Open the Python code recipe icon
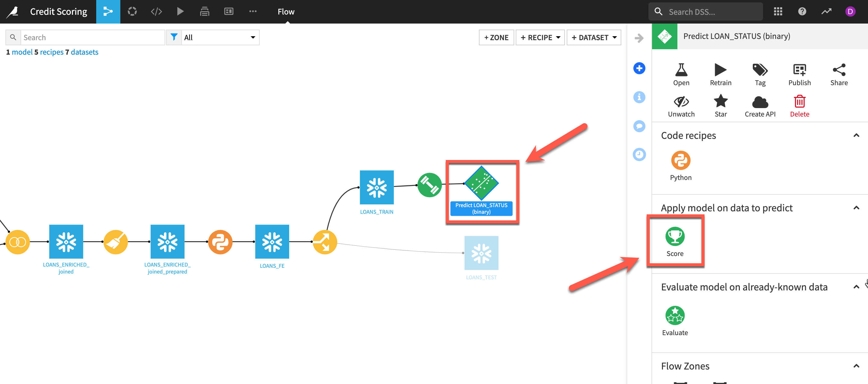 [680, 161]
